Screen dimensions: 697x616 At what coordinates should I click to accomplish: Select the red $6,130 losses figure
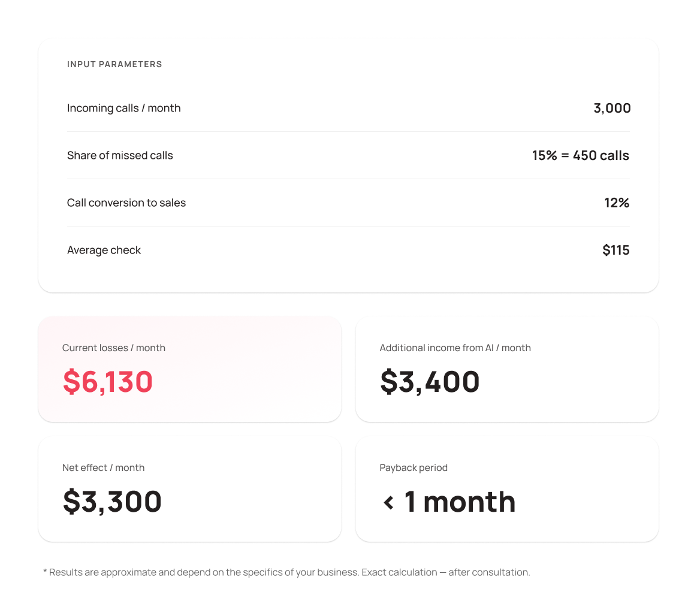click(x=108, y=382)
